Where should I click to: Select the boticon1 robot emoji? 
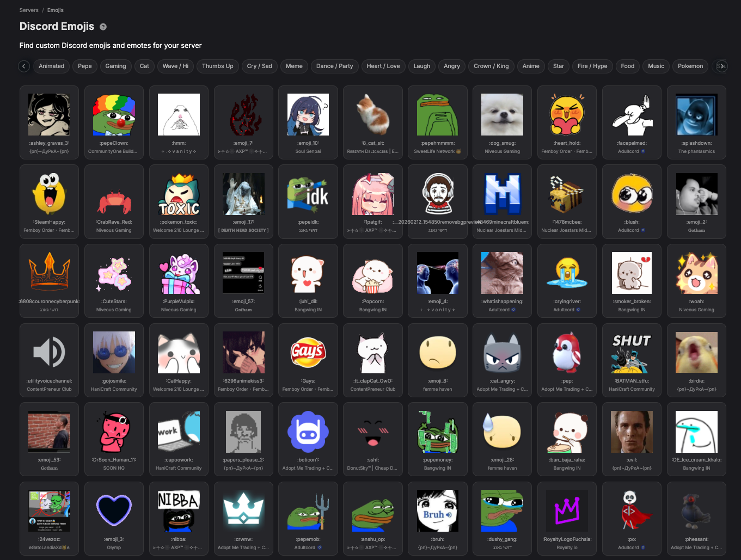tap(308, 432)
